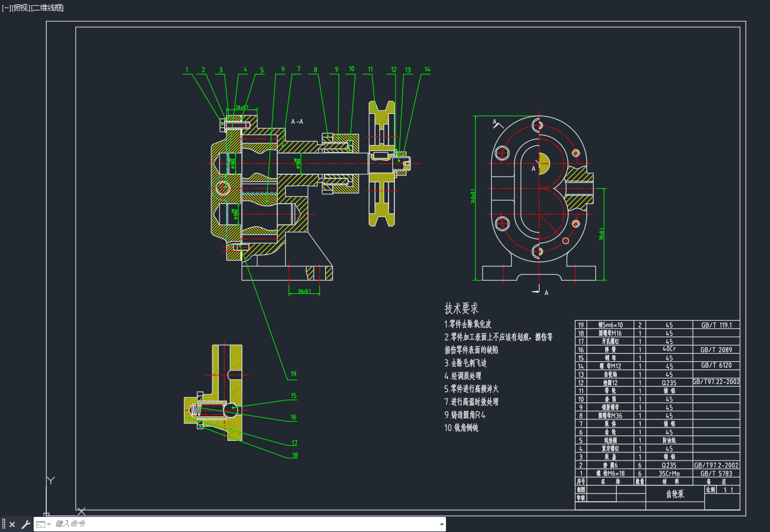Select the note 1.零件去除氧化皮
The width and height of the screenshot is (770, 532).
coord(468,324)
